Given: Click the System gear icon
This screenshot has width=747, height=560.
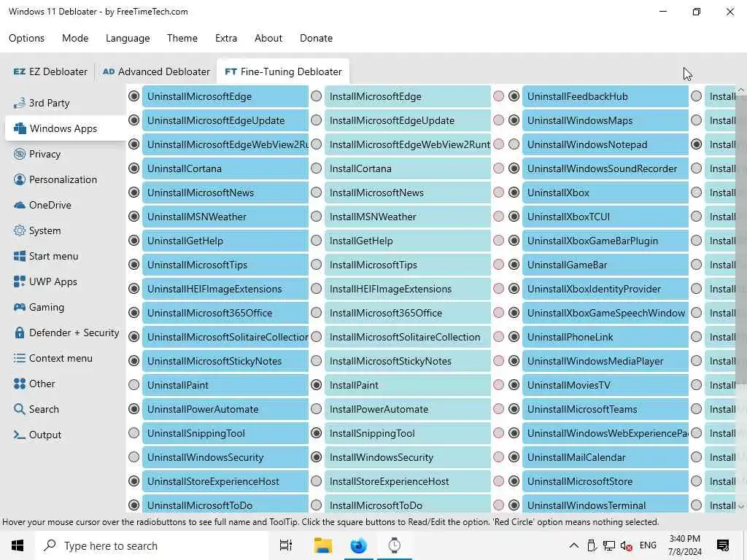Looking at the screenshot, I should click(x=19, y=230).
